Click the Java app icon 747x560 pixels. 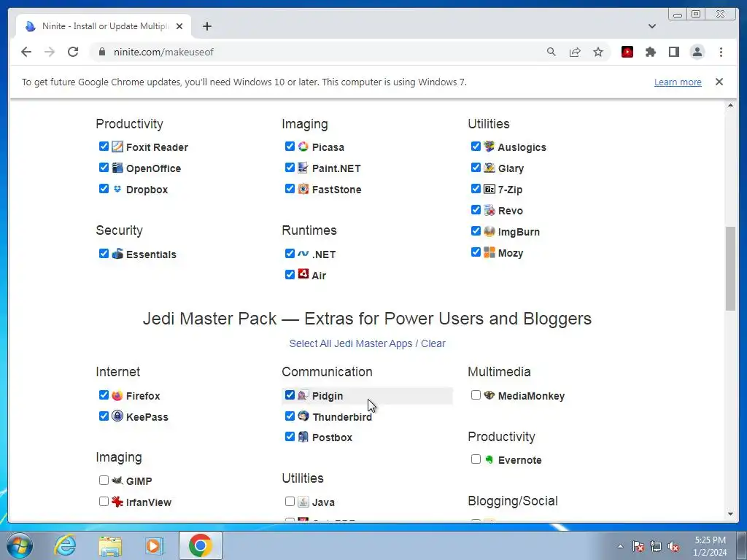tap(303, 502)
